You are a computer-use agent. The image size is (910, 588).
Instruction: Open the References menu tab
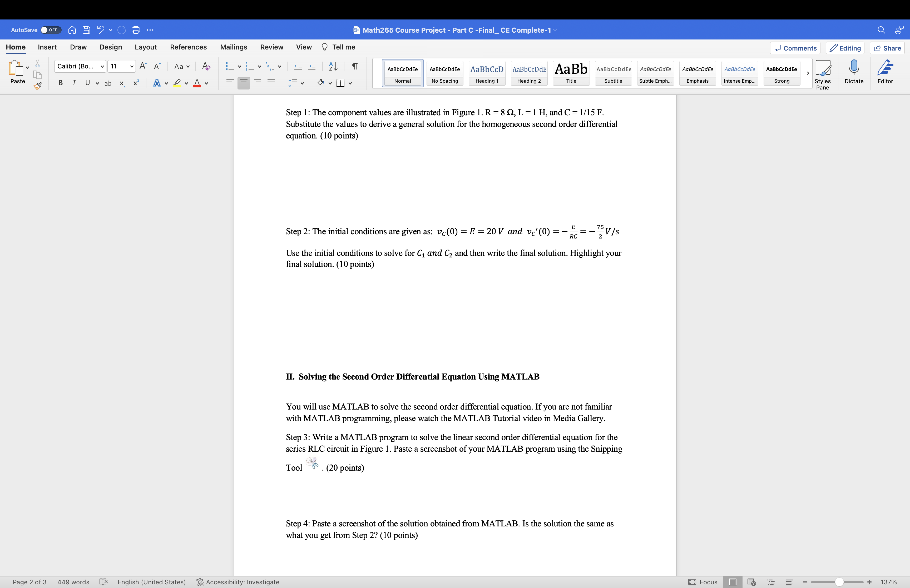pos(188,47)
